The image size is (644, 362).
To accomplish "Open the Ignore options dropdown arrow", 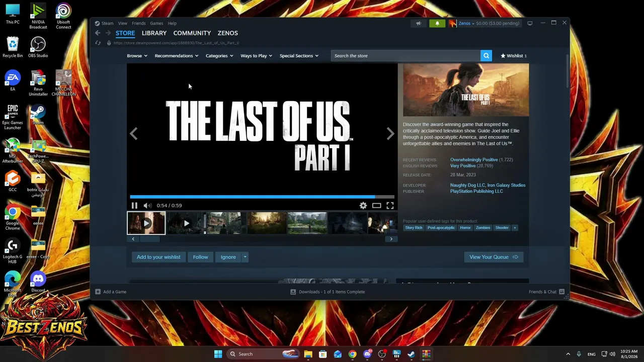I will coord(245,257).
